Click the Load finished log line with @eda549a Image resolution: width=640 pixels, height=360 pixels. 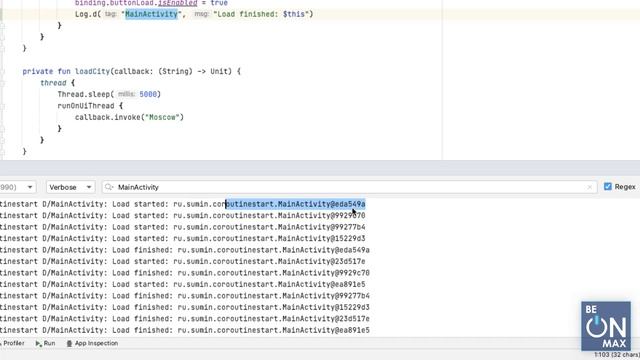185,250
